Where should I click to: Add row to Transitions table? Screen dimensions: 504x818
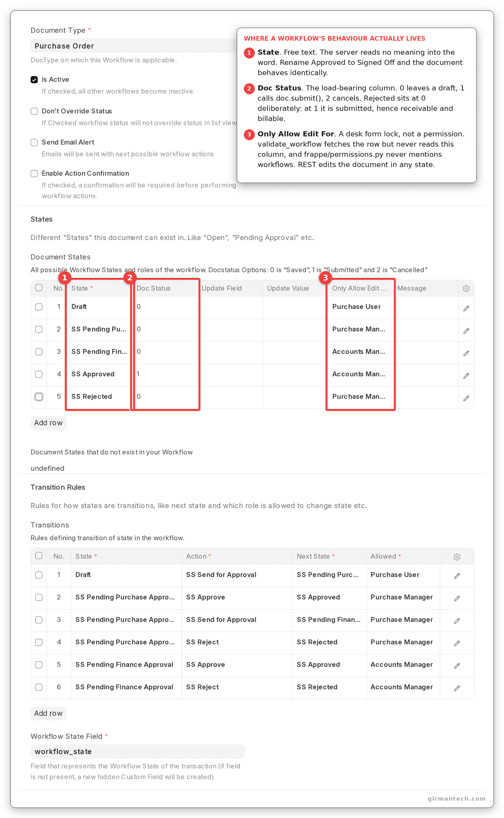point(48,713)
